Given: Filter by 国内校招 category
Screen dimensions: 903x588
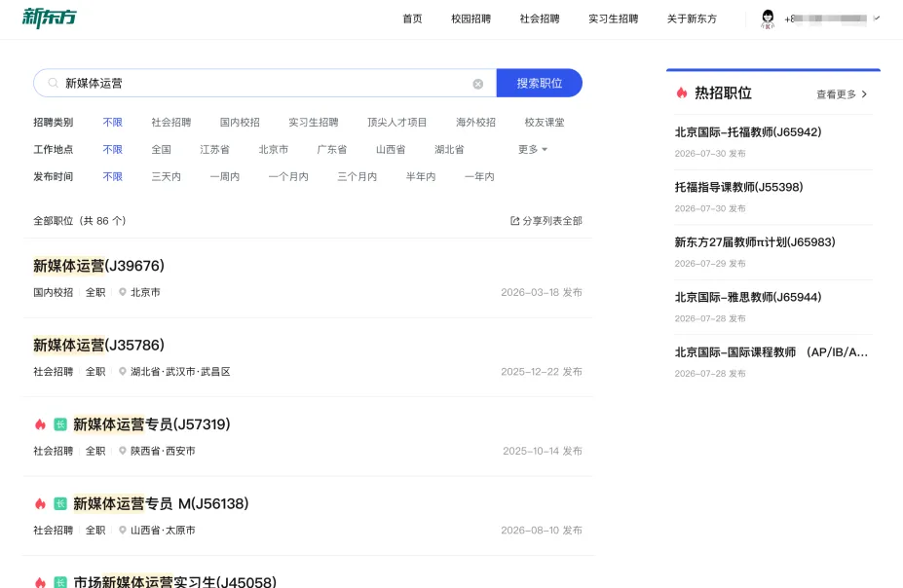Looking at the screenshot, I should (240, 123).
